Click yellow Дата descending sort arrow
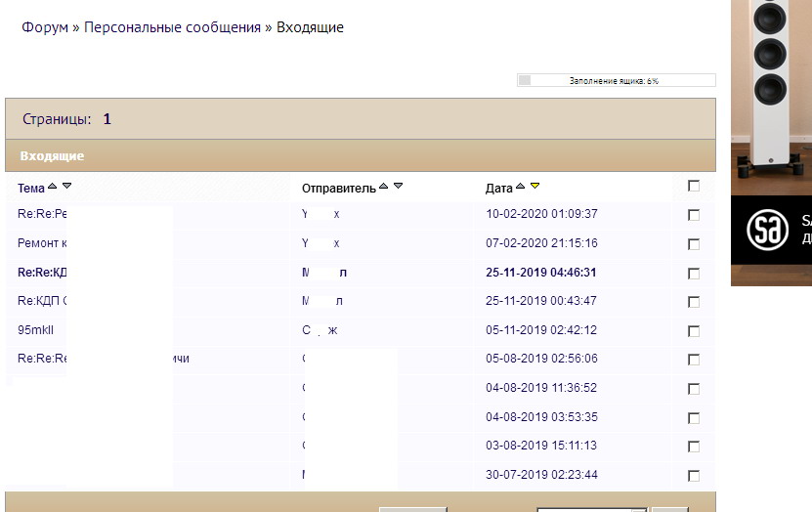The width and height of the screenshot is (812, 512). coord(534,186)
